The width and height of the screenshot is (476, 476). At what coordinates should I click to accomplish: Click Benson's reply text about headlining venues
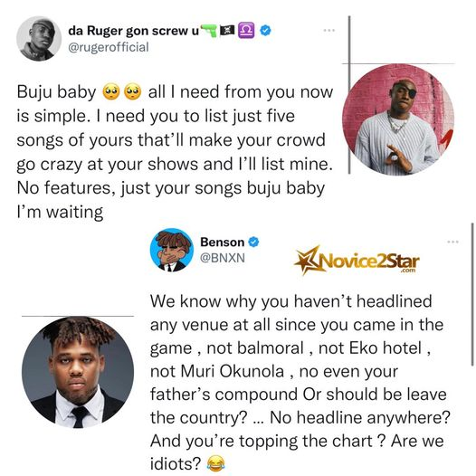[x=300, y=383]
